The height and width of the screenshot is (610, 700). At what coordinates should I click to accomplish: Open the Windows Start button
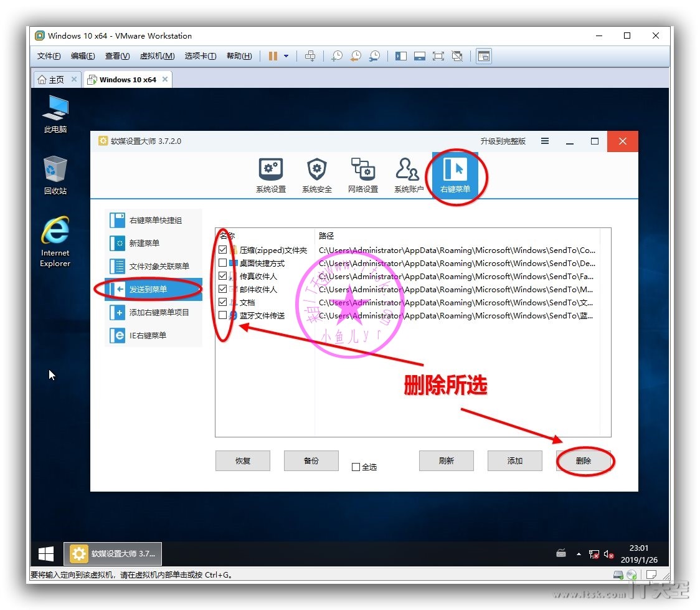tap(46, 554)
